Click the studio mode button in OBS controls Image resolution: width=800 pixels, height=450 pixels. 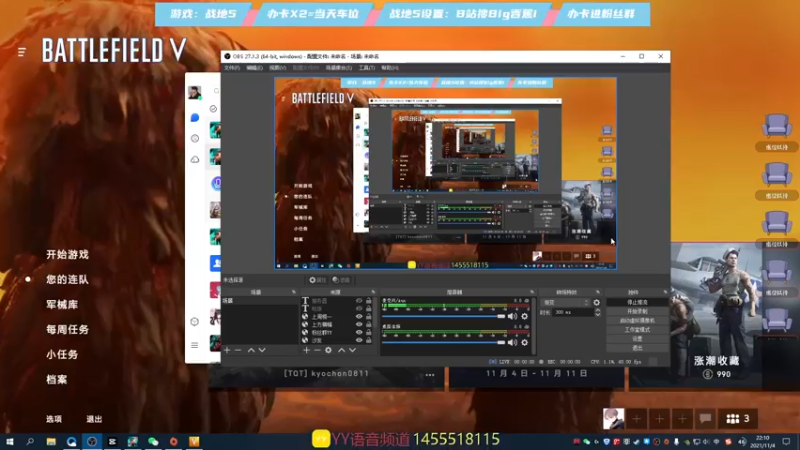(x=637, y=330)
